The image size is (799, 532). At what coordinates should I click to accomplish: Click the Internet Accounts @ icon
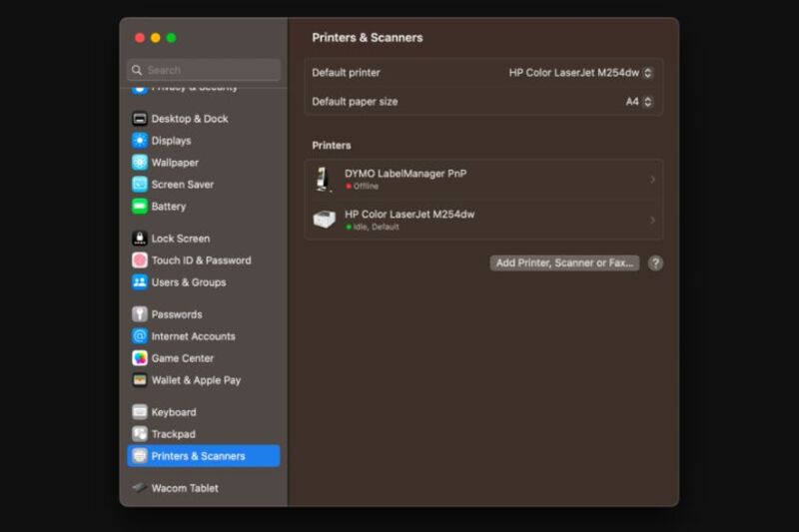(140, 336)
